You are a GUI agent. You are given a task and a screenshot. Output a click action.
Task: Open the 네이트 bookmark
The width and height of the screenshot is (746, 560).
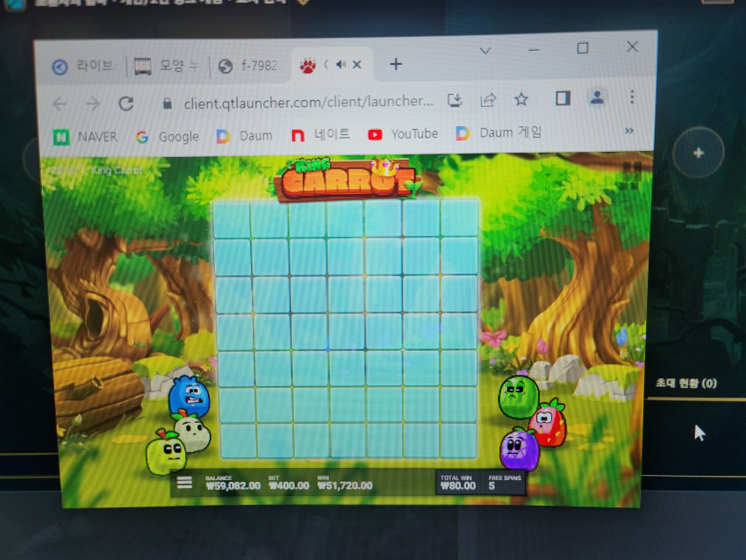click(320, 134)
